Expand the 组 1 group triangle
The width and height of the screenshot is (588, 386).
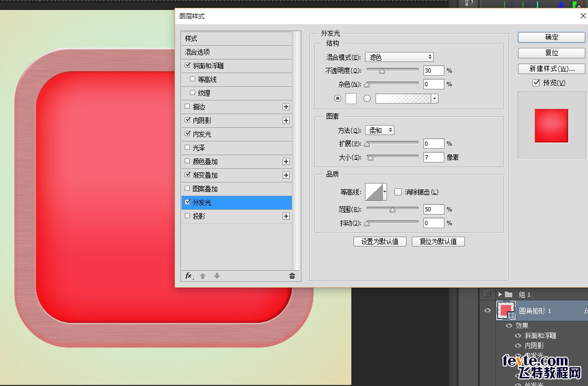500,294
